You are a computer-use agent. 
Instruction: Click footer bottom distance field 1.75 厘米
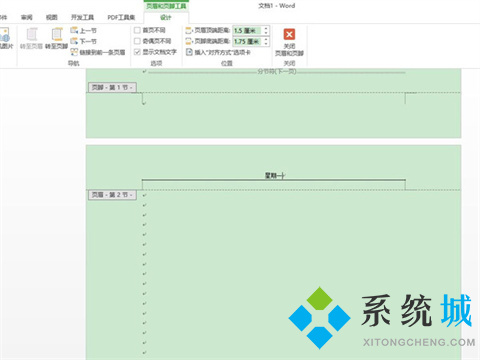coord(248,42)
